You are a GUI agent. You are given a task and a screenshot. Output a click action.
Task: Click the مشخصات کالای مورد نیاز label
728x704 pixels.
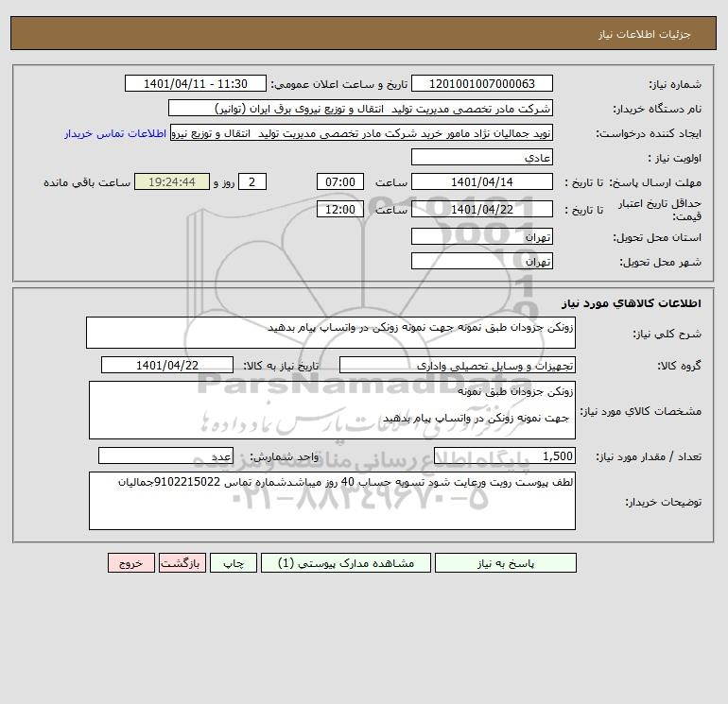pos(641,411)
